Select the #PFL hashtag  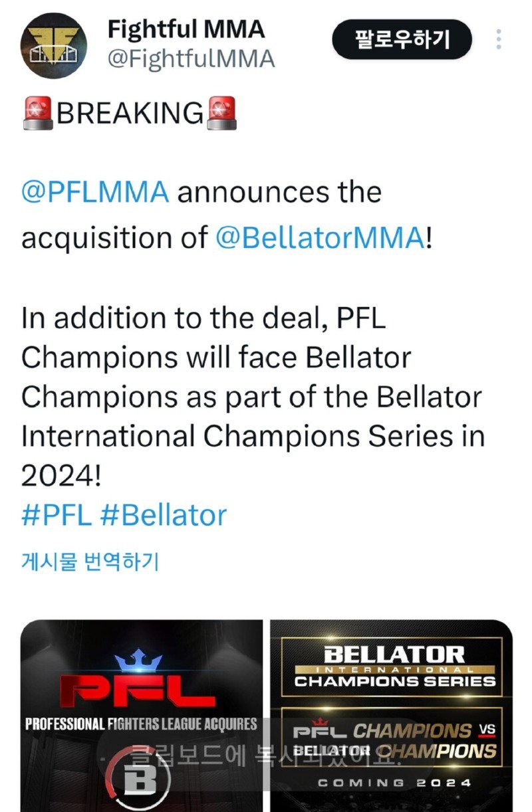(x=56, y=516)
